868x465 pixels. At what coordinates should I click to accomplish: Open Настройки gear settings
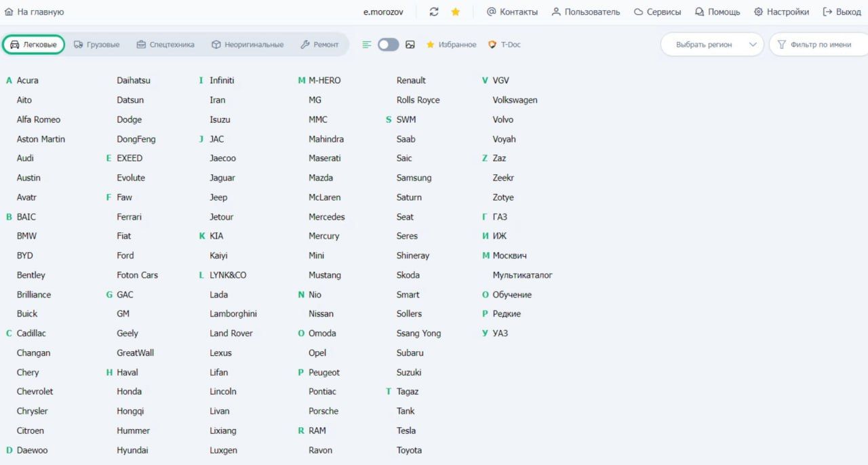point(781,12)
